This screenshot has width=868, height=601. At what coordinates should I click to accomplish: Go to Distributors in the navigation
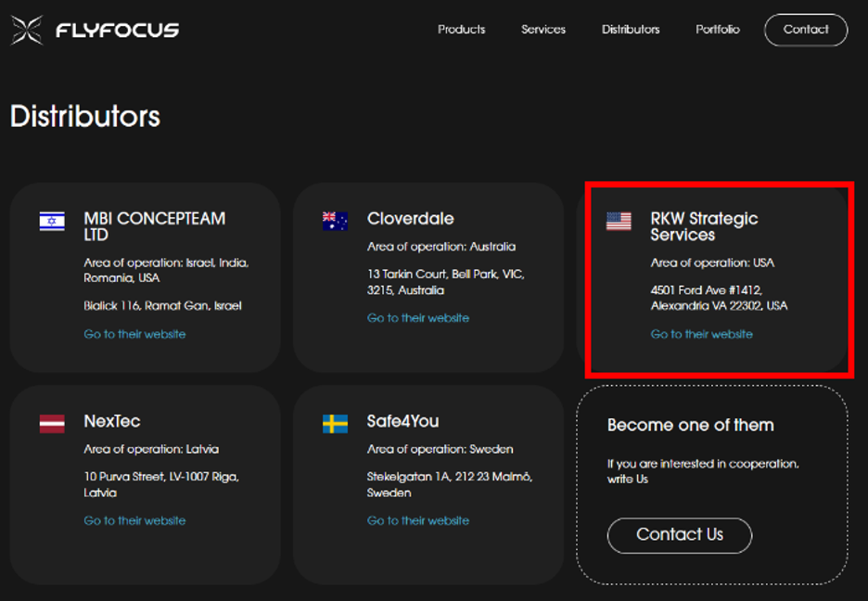coord(631,30)
